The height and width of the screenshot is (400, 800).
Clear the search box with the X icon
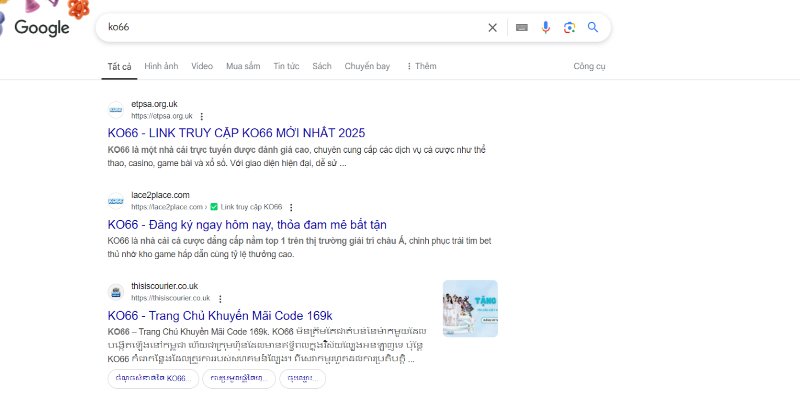point(492,28)
